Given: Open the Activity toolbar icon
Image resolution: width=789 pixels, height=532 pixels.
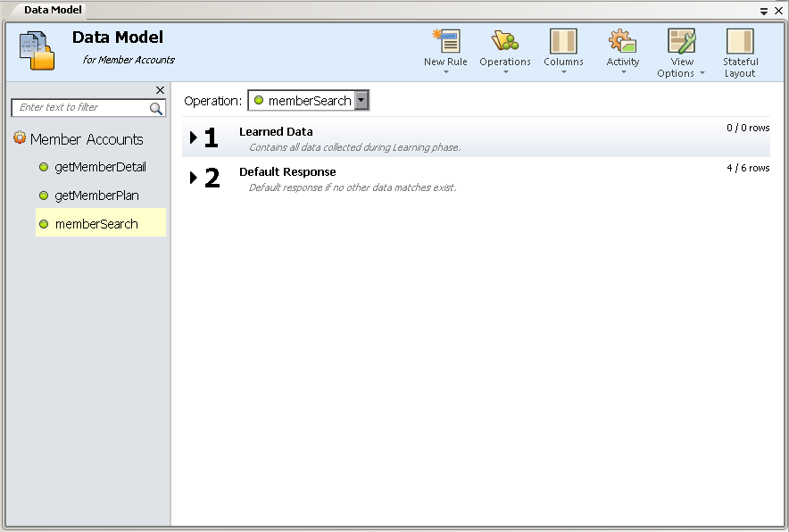Looking at the screenshot, I should coord(622,41).
